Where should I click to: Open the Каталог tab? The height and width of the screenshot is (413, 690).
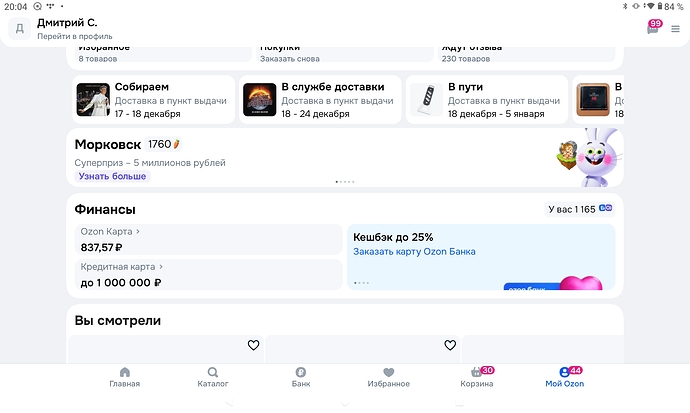(213, 377)
